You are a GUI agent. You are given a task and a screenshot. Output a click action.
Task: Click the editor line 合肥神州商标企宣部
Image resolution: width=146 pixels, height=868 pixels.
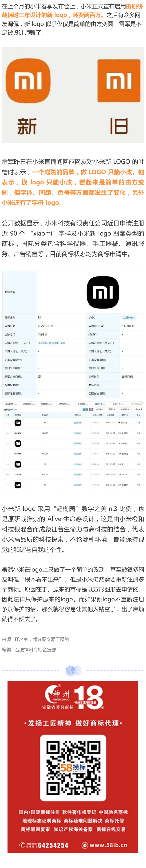pyautogui.click(x=36, y=649)
